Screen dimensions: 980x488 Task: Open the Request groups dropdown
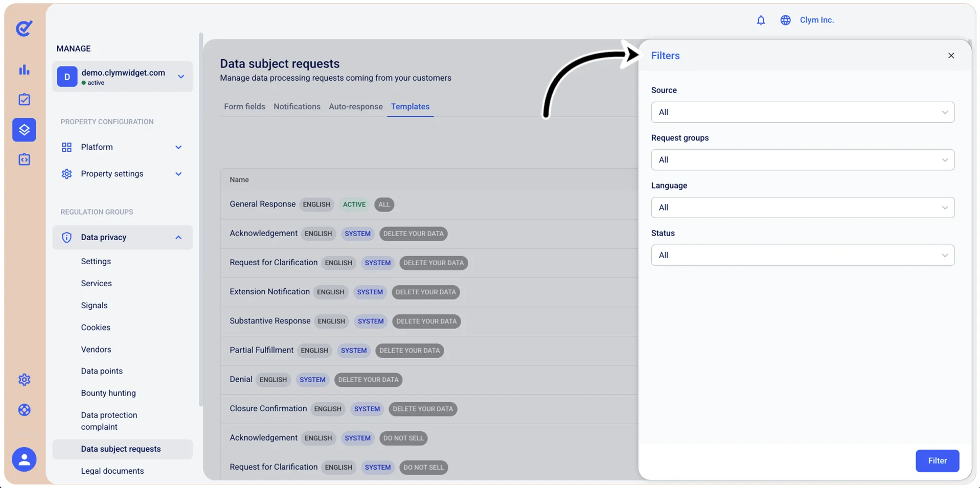click(x=802, y=160)
